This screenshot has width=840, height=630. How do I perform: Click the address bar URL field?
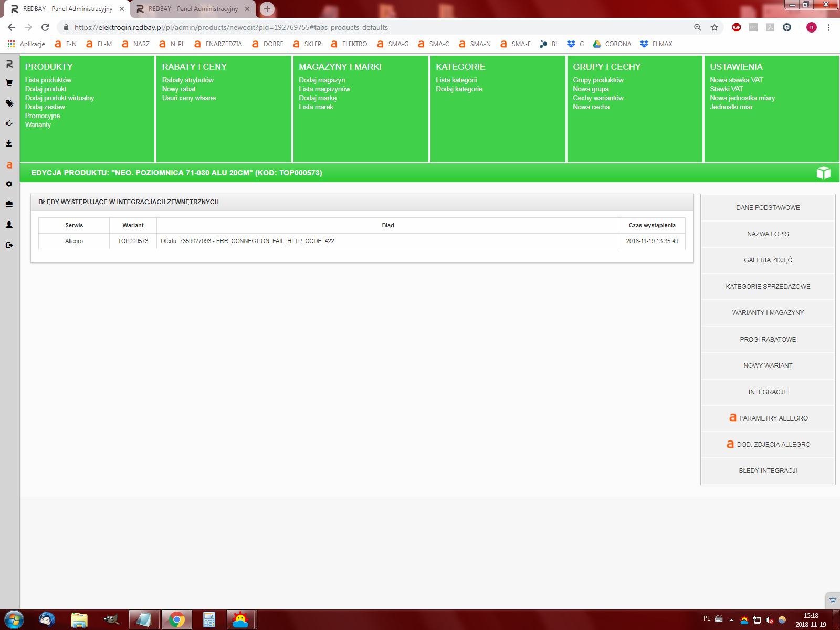tap(367, 27)
